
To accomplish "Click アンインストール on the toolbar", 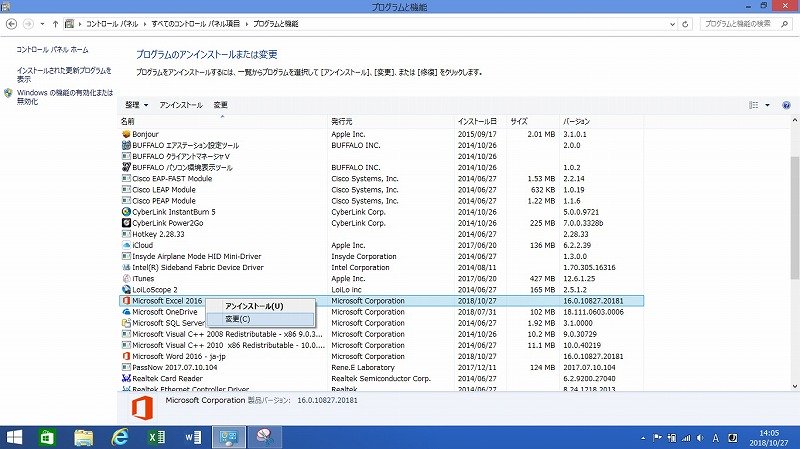I will point(181,105).
